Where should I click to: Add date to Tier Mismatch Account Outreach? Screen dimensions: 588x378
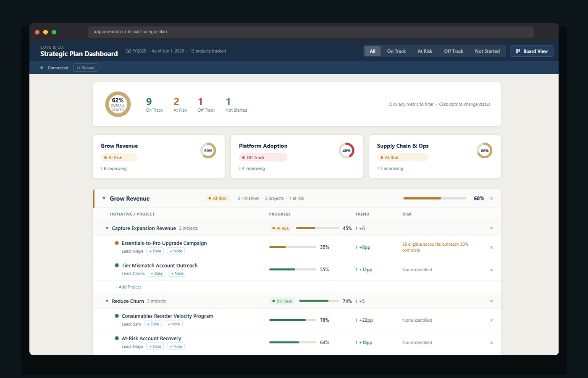[156, 273]
